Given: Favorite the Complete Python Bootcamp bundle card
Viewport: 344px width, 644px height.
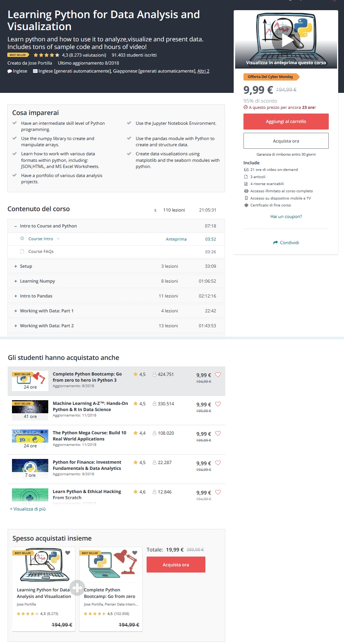Looking at the screenshot, I should (135, 553).
